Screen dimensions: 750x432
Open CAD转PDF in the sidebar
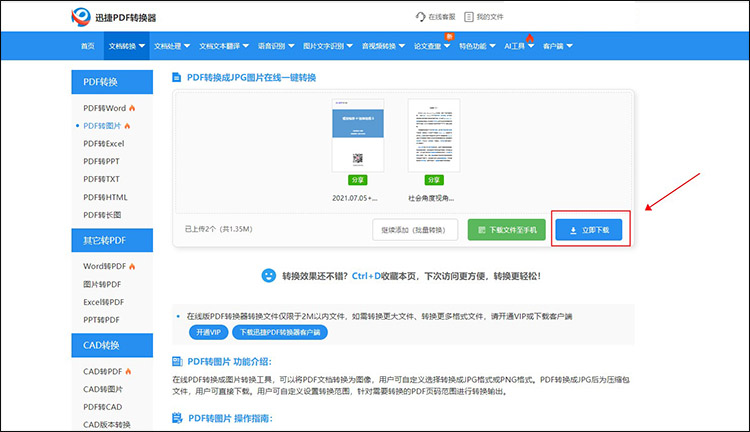tap(102, 371)
